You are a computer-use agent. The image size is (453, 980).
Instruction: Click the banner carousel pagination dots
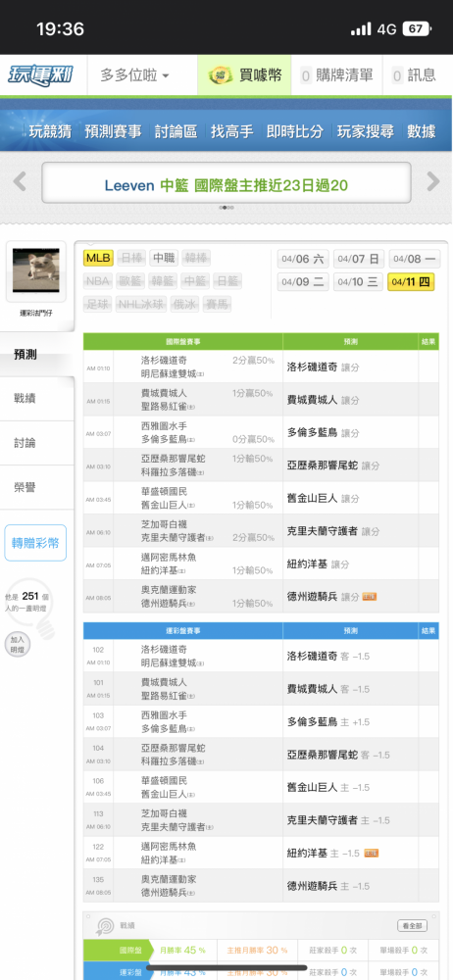click(x=226, y=208)
